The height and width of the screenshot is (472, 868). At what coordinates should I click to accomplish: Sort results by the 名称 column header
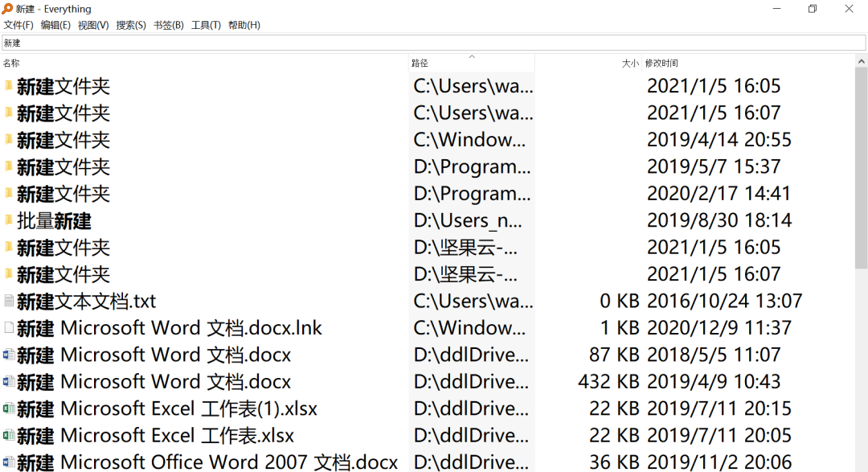[204, 64]
